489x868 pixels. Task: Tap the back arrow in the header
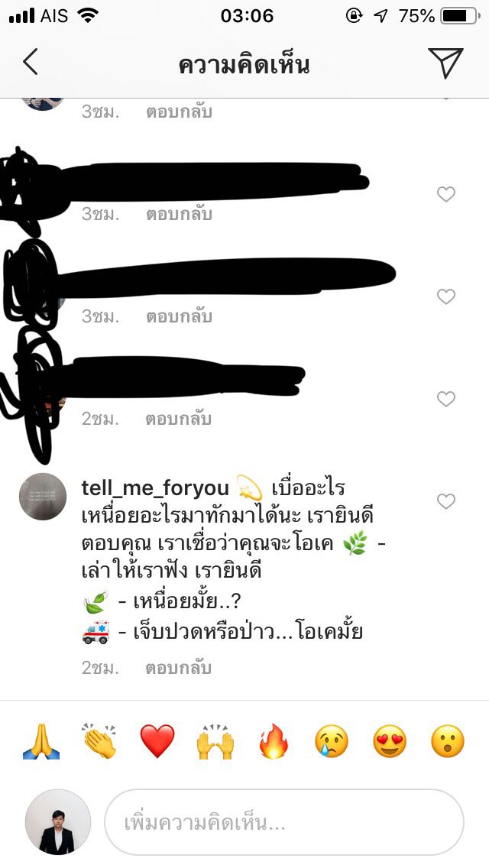[31, 61]
